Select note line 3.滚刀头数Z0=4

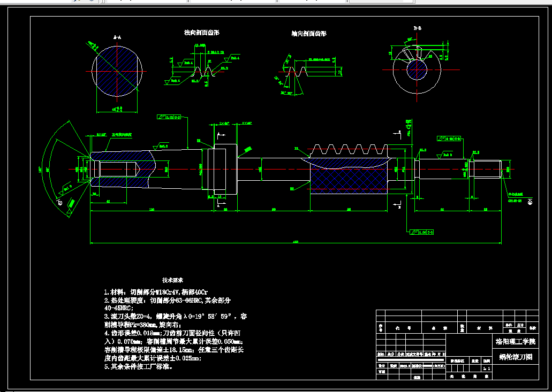pos(176,317)
